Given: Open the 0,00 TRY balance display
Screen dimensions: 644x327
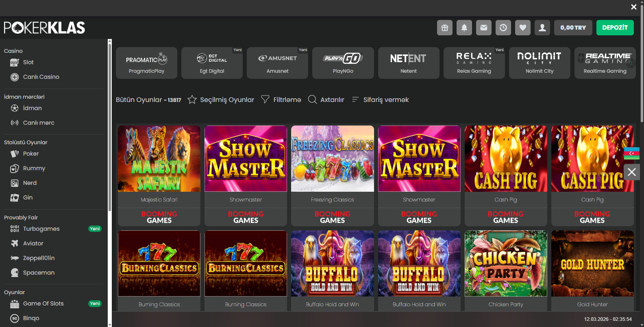Looking at the screenshot, I should click(573, 28).
